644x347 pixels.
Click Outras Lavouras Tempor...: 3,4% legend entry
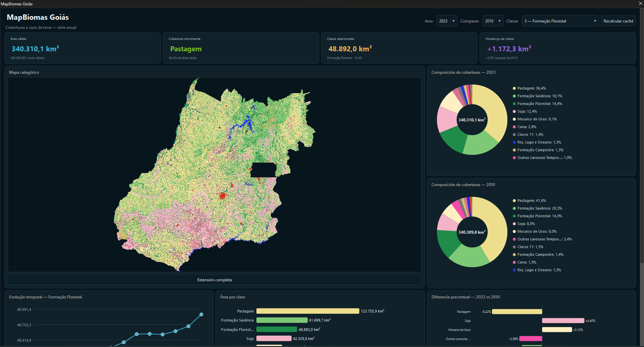point(542,239)
